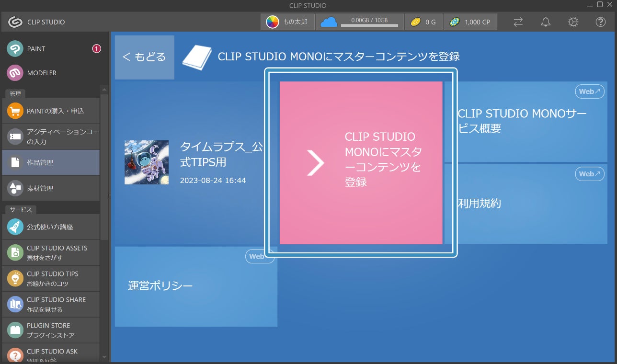Image resolution: width=617 pixels, height=364 pixels.
Task: Click the もの太郎 account button
Action: tap(287, 22)
